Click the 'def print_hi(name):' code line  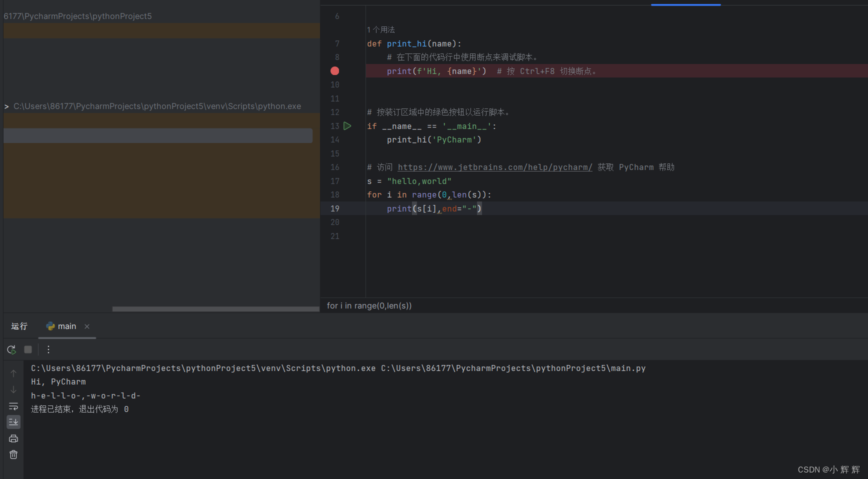[x=414, y=44]
